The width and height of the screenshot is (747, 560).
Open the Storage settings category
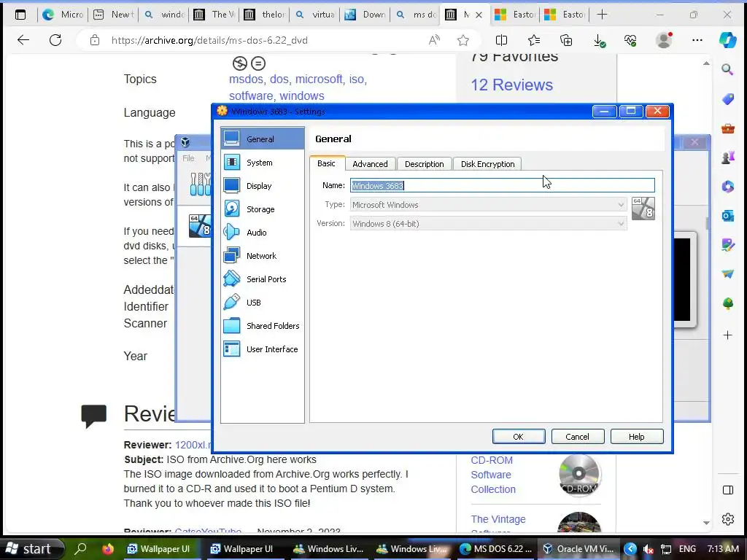(262, 209)
